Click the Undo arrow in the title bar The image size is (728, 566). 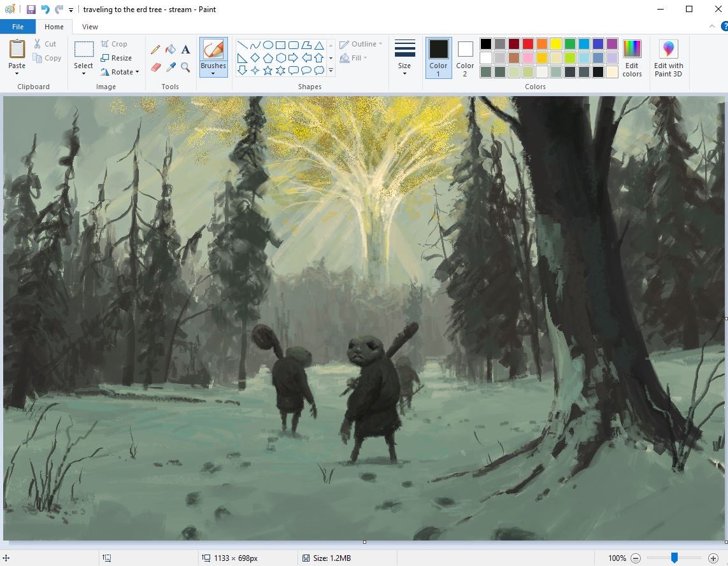tap(45, 10)
